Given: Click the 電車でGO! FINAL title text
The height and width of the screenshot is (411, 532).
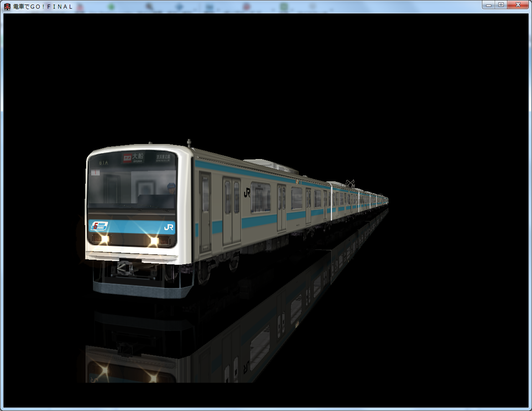Looking at the screenshot, I should (x=43, y=6).
